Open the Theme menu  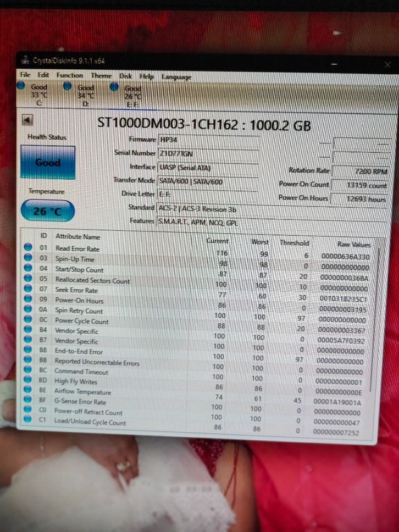pyautogui.click(x=101, y=75)
